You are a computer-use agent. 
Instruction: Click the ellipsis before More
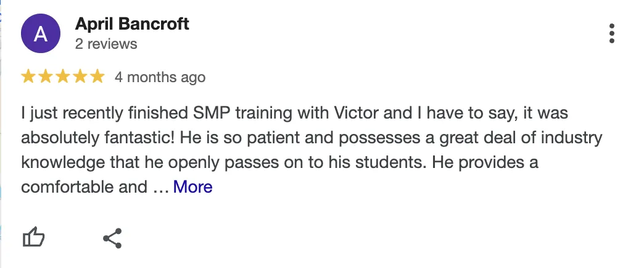(159, 186)
